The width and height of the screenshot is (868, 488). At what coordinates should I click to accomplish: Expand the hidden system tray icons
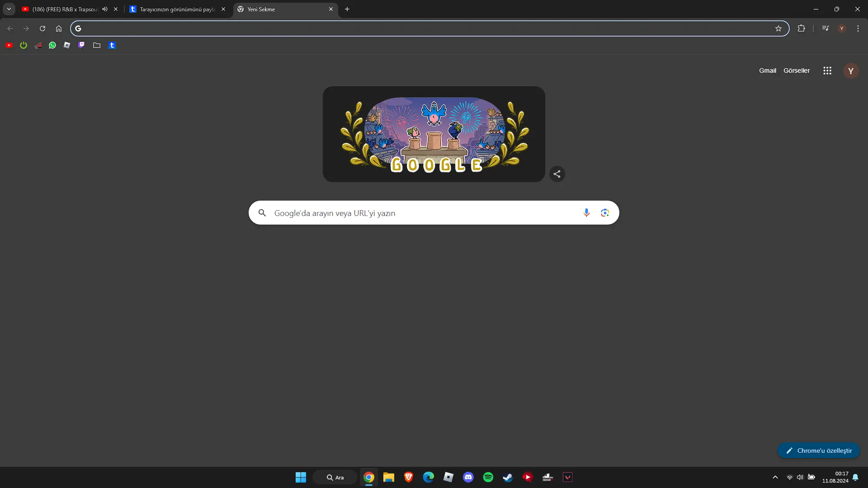(775, 477)
